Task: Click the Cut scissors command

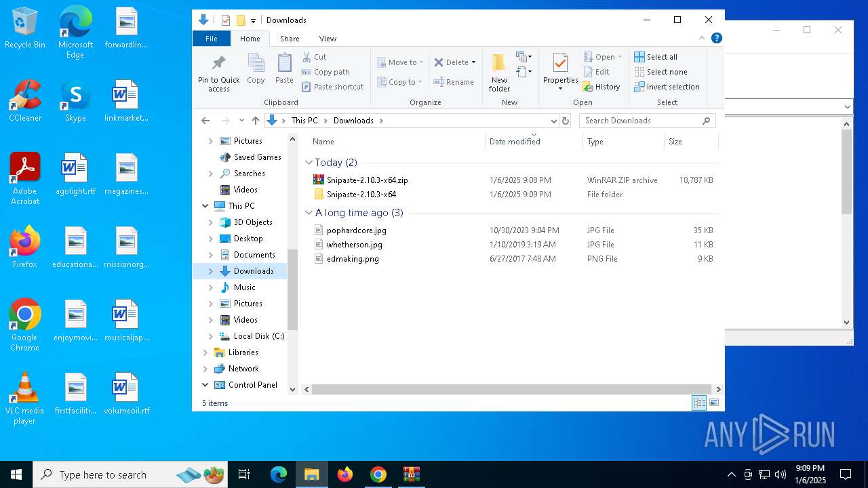Action: (314, 57)
